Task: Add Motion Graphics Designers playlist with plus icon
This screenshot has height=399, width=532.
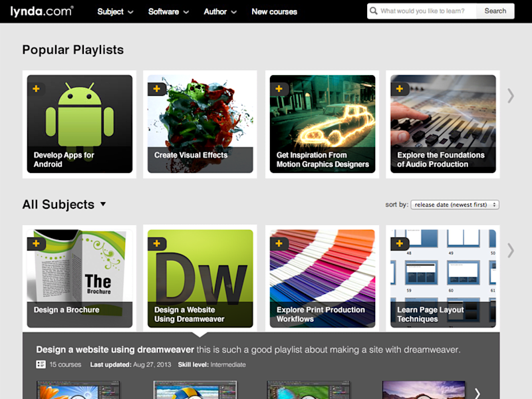Action: (279, 89)
